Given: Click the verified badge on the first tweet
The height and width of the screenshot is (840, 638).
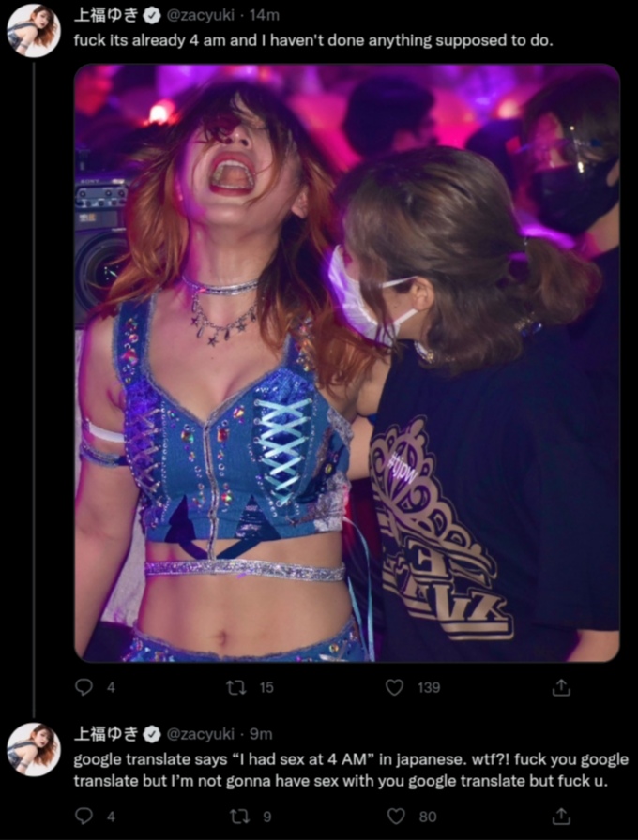Looking at the screenshot, I should [152, 16].
